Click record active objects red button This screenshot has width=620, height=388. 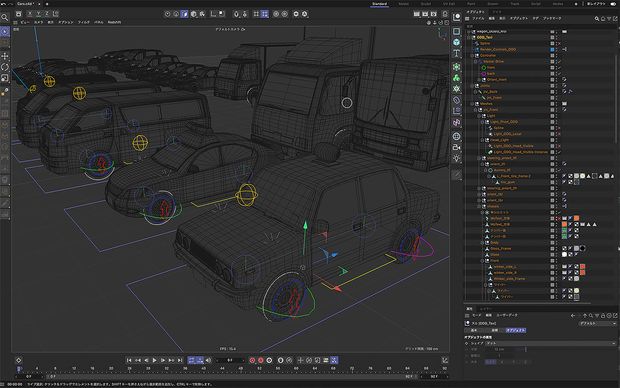click(x=252, y=360)
